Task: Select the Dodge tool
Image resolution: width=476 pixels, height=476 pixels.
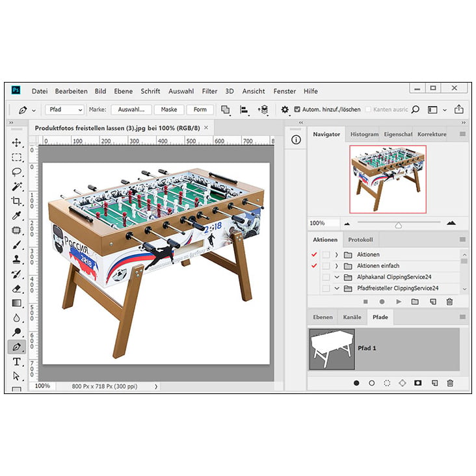Action: 16,332
